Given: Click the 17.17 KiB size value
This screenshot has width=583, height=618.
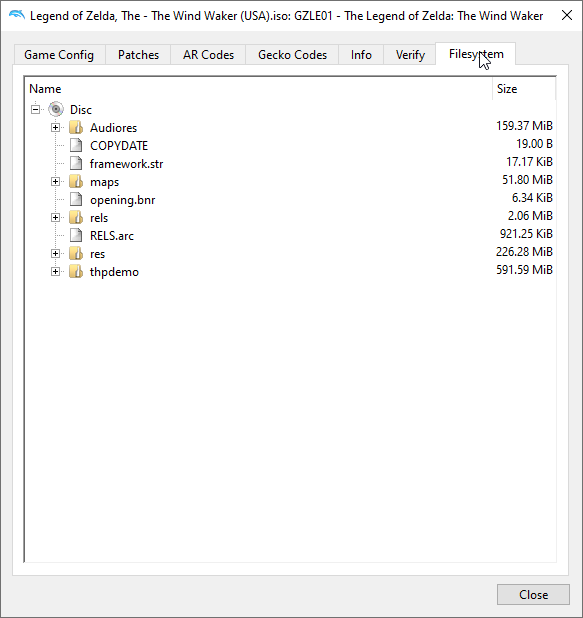Looking at the screenshot, I should coord(529,162).
